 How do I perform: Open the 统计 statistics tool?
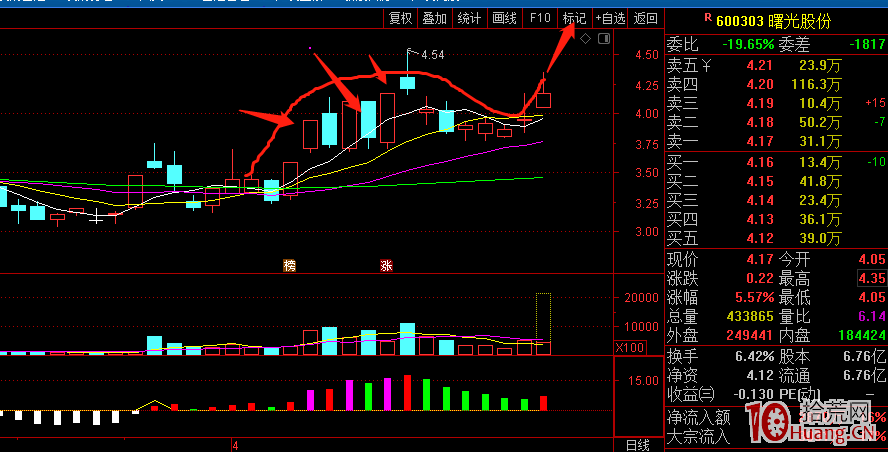469,19
